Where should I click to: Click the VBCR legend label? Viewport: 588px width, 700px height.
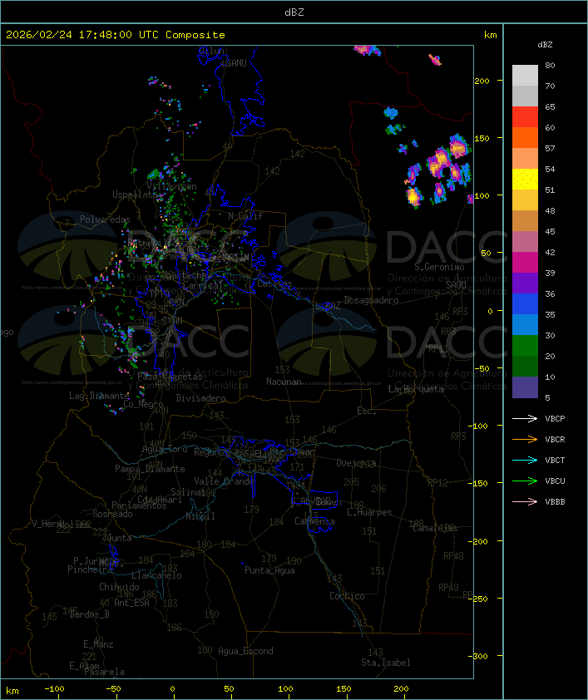click(x=555, y=439)
